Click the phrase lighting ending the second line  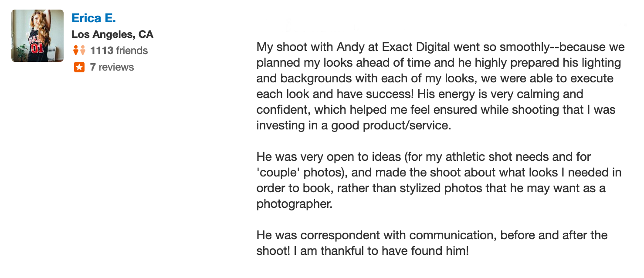click(598, 63)
